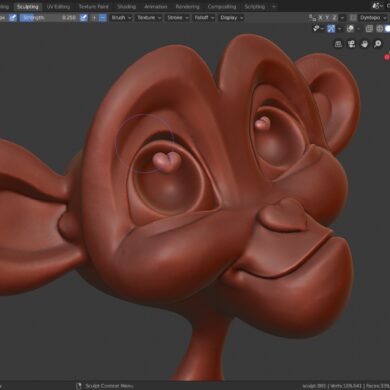Toggle perspective/orthographic grid icon
Image resolution: width=390 pixels, height=390 pixels.
(338, 44)
